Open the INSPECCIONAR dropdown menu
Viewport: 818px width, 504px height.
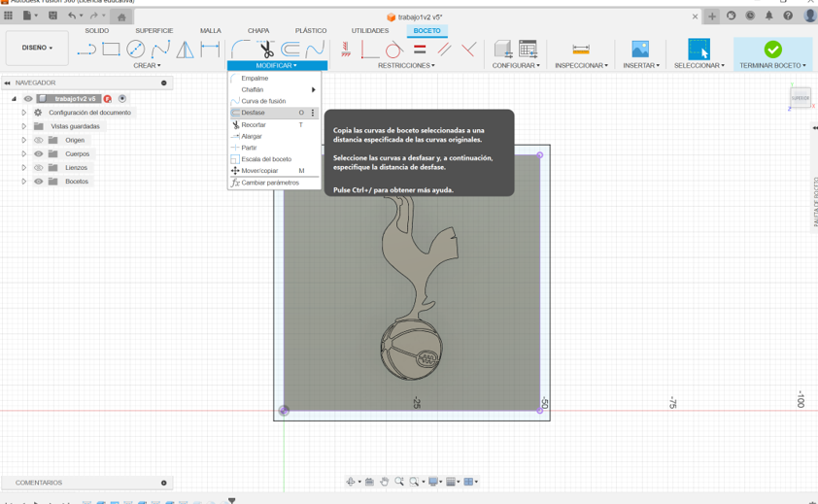(x=581, y=66)
